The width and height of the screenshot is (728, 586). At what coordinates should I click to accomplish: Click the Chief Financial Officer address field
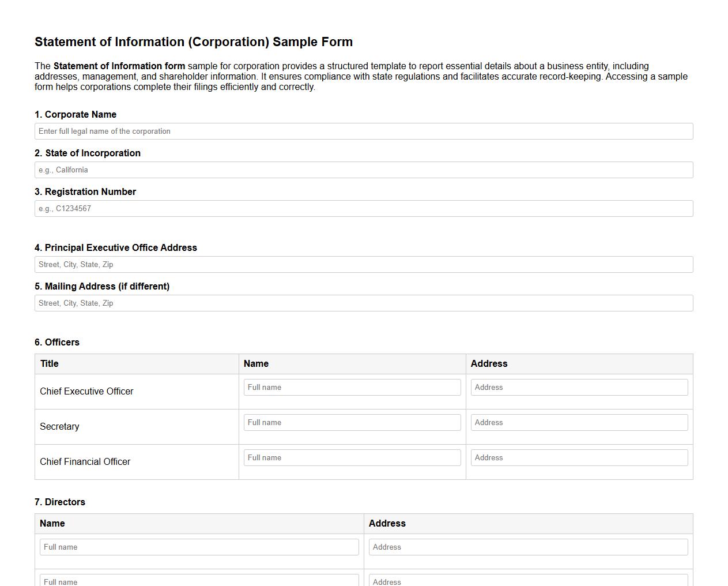coord(579,457)
